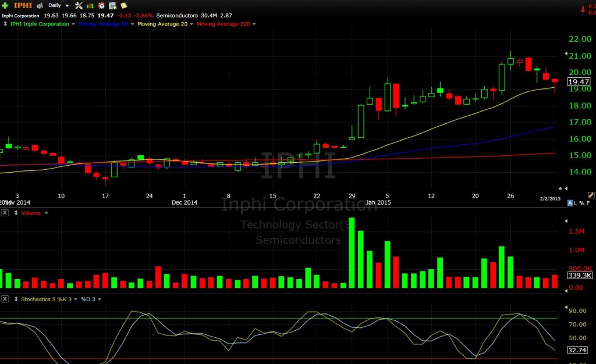Image resolution: width=596 pixels, height=364 pixels.
Task: Click the left triangle above the 2/2/2015 date
Action: 566,188
